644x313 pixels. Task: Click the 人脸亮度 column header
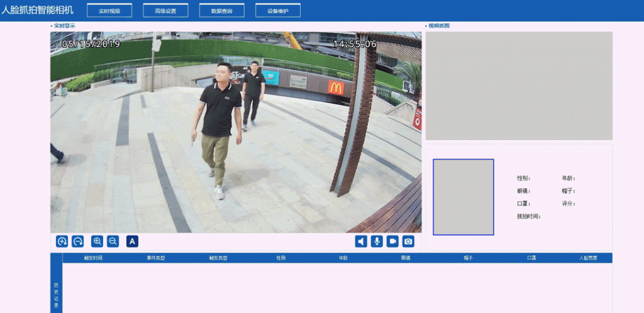tap(588, 258)
